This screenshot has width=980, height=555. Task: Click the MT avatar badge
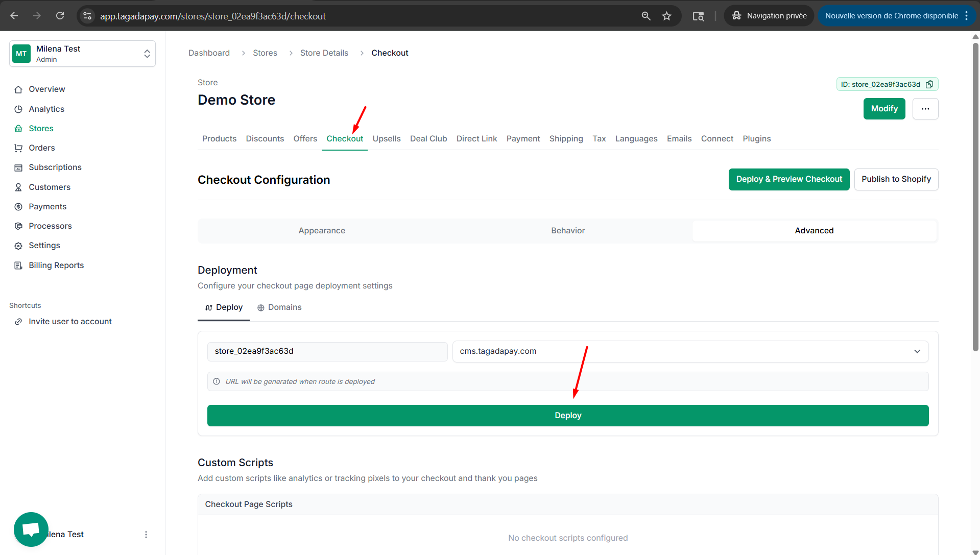21,54
